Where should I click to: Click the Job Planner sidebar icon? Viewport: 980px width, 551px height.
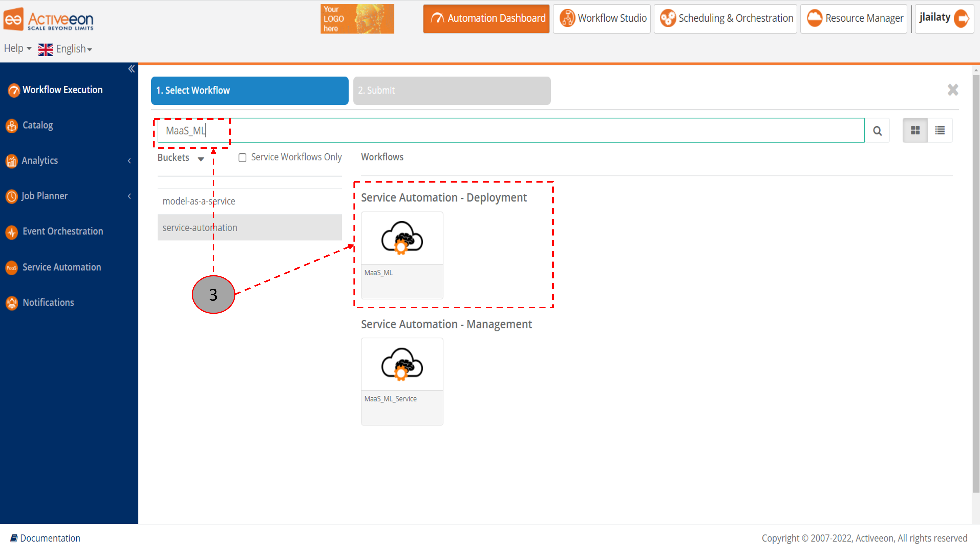(x=12, y=196)
